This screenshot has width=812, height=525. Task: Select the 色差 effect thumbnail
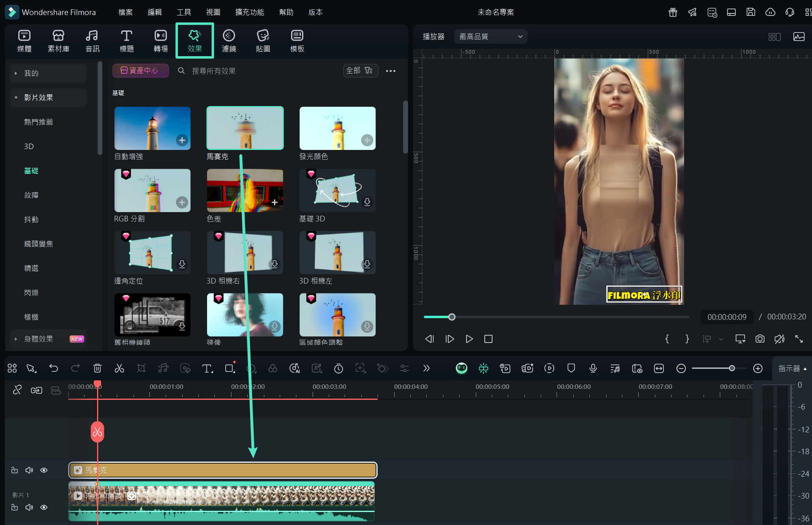coord(245,190)
